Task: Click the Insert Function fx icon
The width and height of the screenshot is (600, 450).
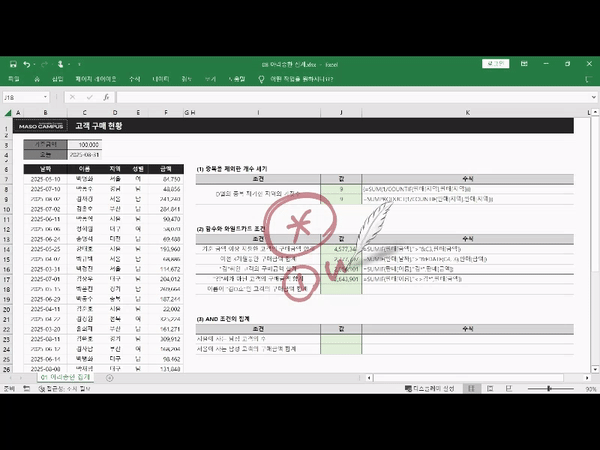Action: tap(106, 97)
